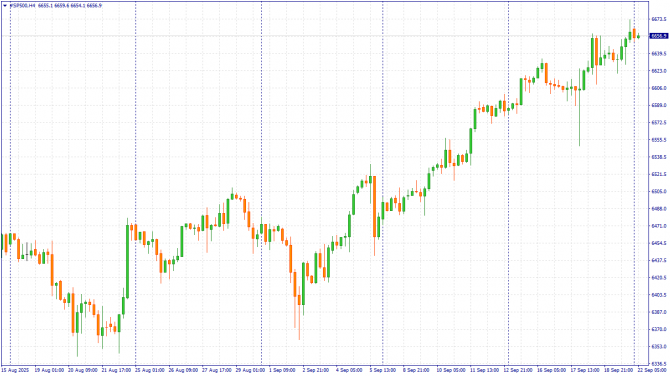The height and width of the screenshot is (376, 670).
Task: Select the 5 Sep 13:00 time label
Action: tap(382, 370)
